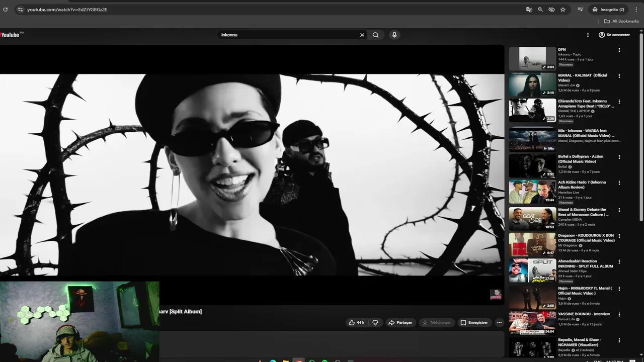
Task: Open options for Ach Kidiro Hado video
Action: coord(619,183)
